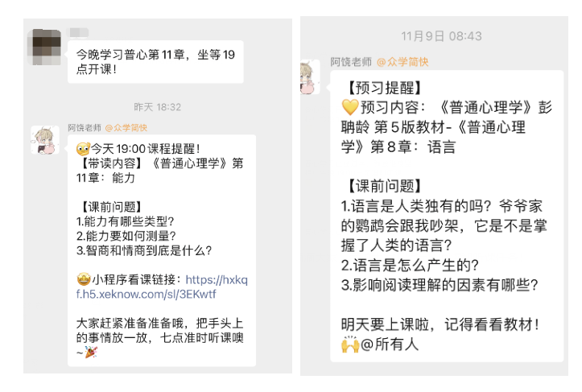
Task: Click the party popper emoji at message end
Action: click(91, 352)
